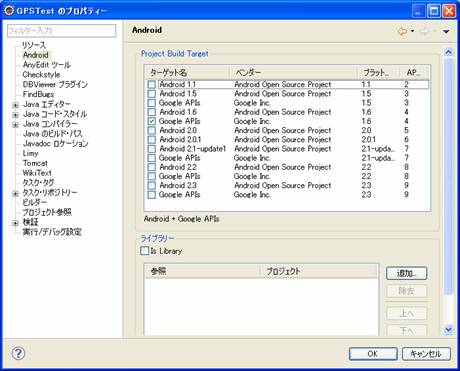
Task: Check the Android 2.1-update1 target checkbox
Action: point(152,149)
